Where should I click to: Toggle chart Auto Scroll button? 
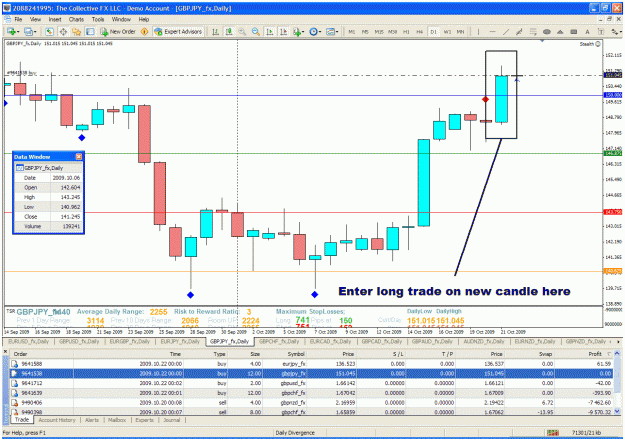269,31
